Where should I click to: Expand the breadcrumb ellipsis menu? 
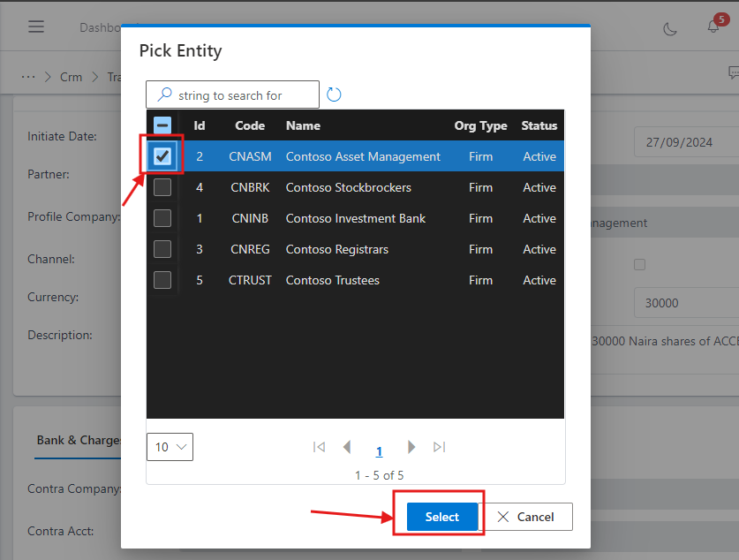coord(28,77)
